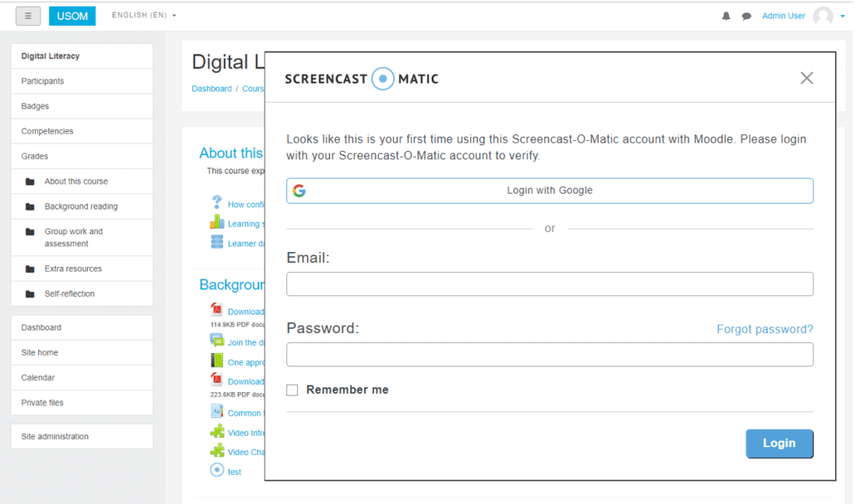Open the notifications bell icon
The height and width of the screenshot is (504, 855).
click(x=726, y=17)
